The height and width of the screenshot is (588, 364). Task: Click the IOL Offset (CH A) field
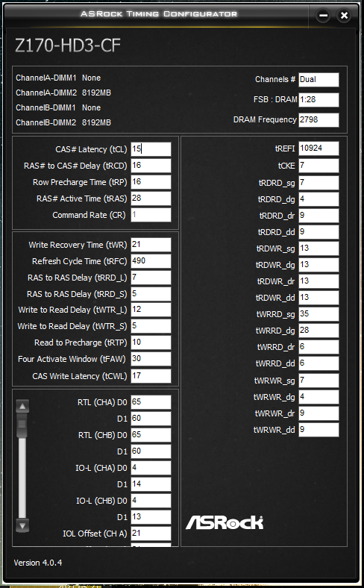151,534
